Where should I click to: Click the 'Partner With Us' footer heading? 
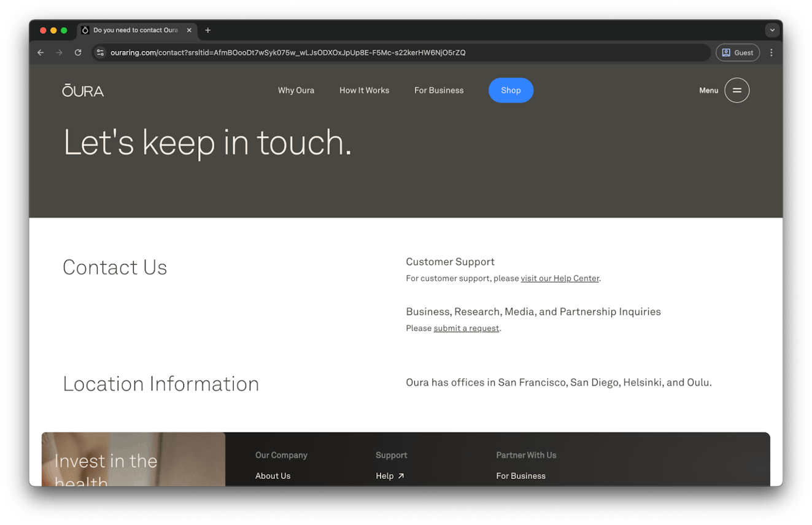click(x=526, y=455)
